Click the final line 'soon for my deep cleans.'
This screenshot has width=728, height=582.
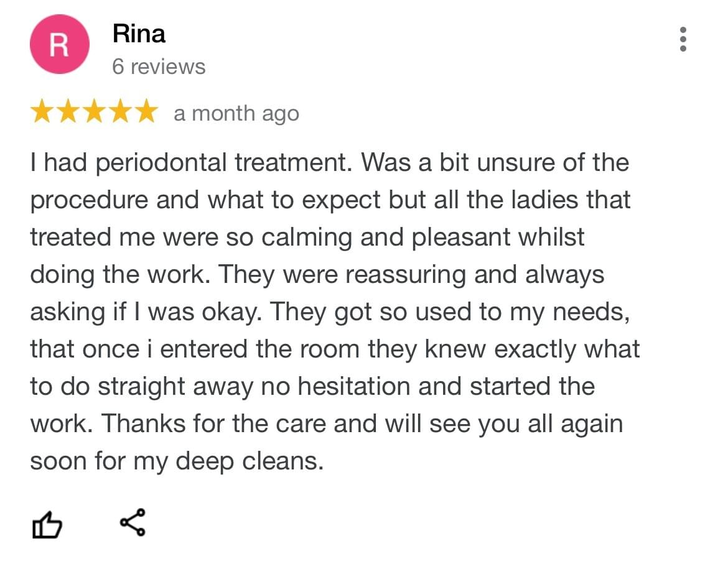pyautogui.click(x=177, y=461)
